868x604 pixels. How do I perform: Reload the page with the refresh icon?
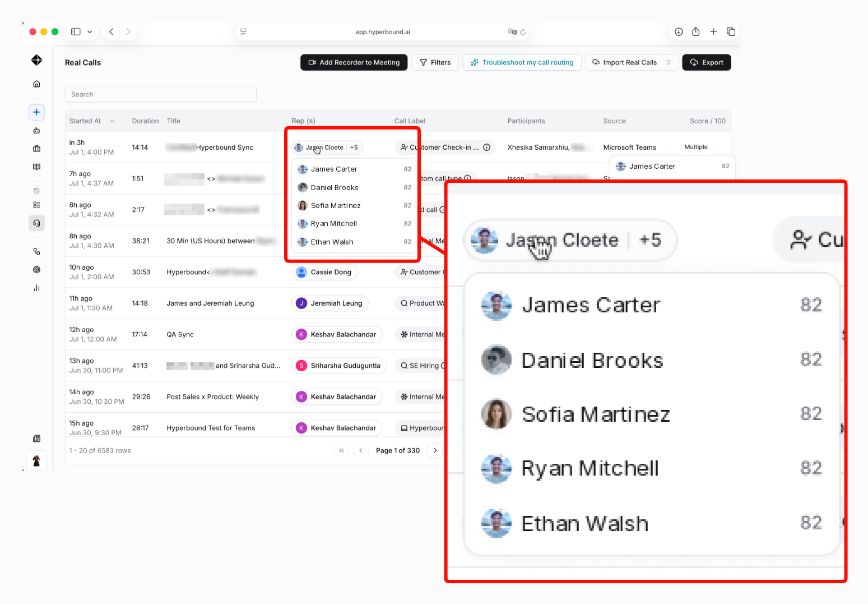523,32
